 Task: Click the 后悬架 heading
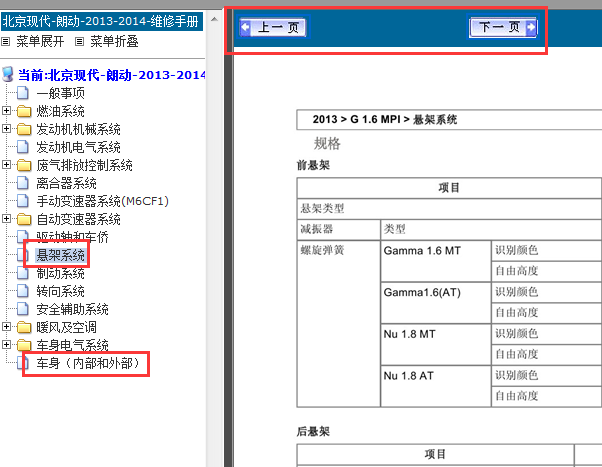click(x=313, y=431)
